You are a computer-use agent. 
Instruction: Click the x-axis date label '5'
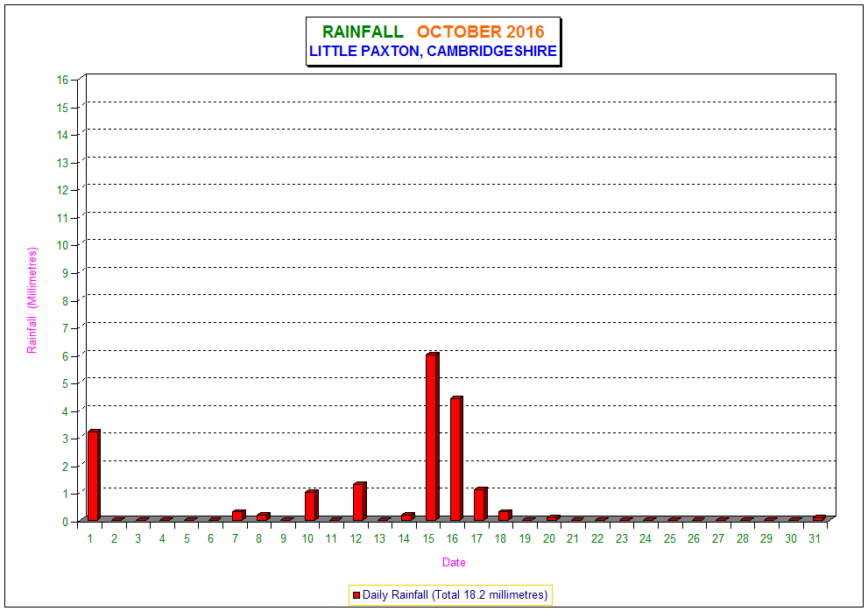click(187, 538)
